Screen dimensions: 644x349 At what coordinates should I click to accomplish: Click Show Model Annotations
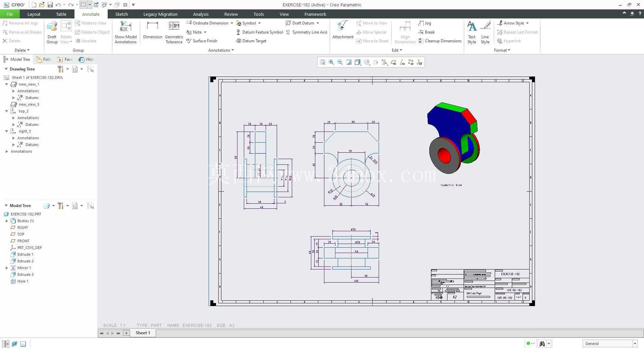point(125,32)
